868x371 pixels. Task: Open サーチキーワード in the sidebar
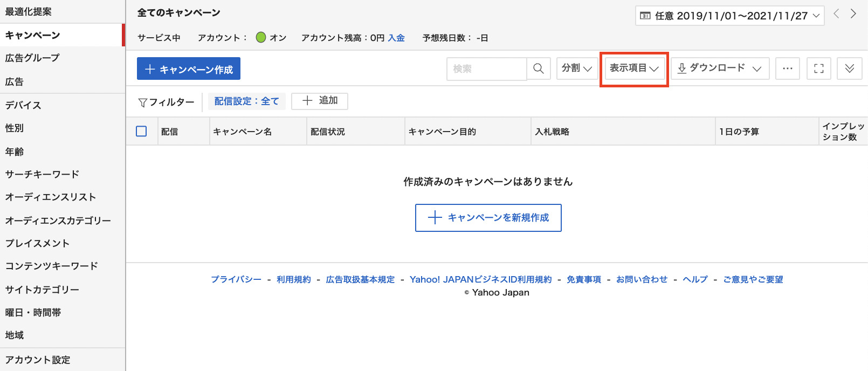click(42, 174)
